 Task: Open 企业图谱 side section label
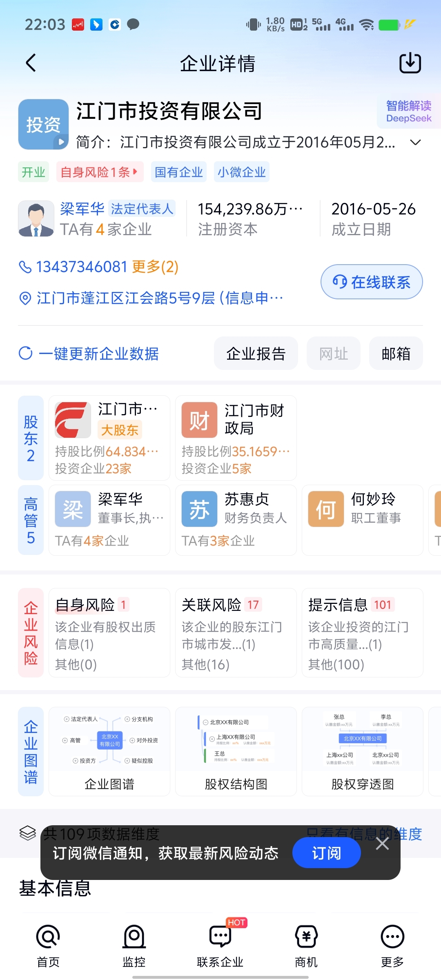tap(31, 751)
